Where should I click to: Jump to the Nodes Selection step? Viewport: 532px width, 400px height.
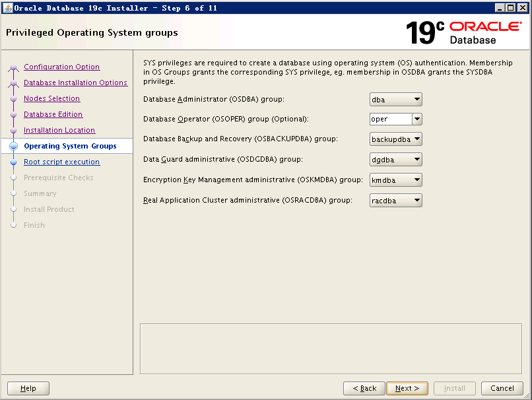(x=52, y=98)
